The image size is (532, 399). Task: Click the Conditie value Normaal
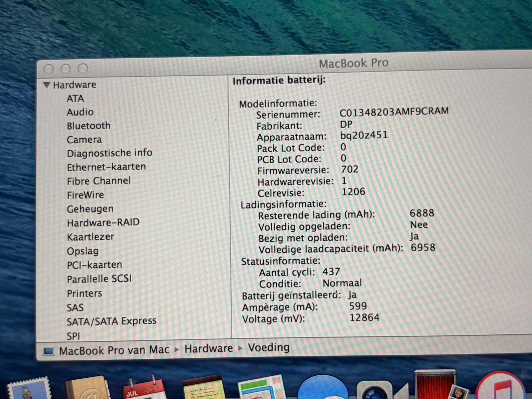point(342,283)
